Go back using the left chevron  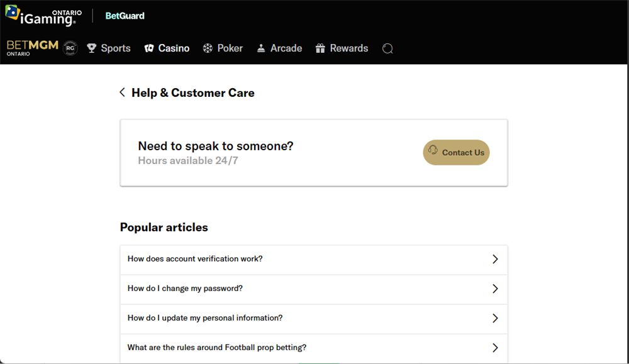[123, 92]
